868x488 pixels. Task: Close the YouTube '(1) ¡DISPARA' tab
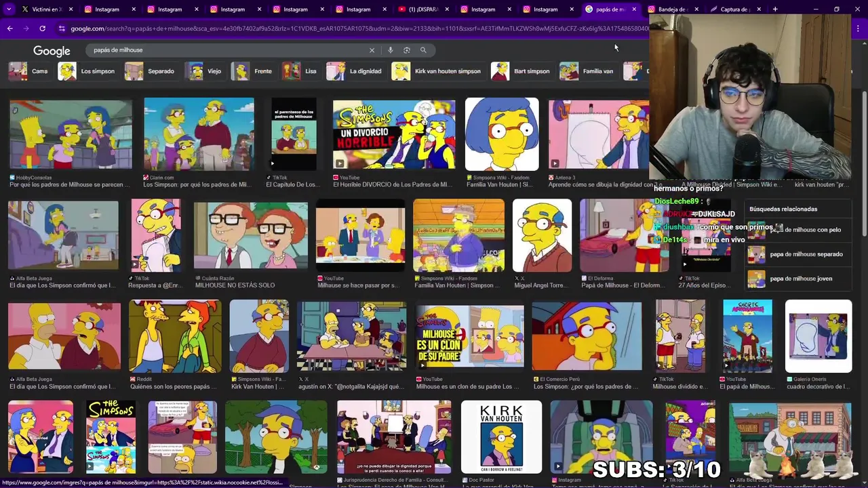[x=446, y=9]
